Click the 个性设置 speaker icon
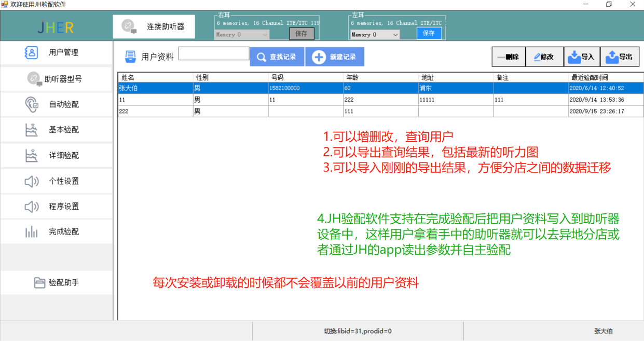Image resolution: width=644 pixels, height=341 pixels. (31, 181)
